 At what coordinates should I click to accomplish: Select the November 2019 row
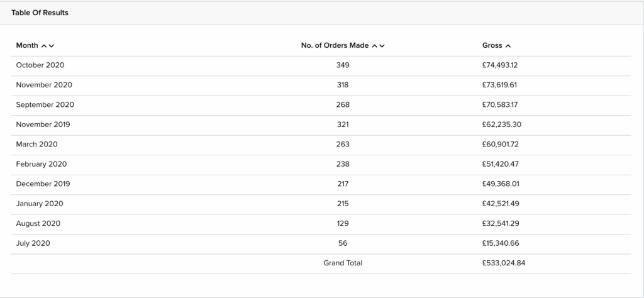(x=321, y=124)
